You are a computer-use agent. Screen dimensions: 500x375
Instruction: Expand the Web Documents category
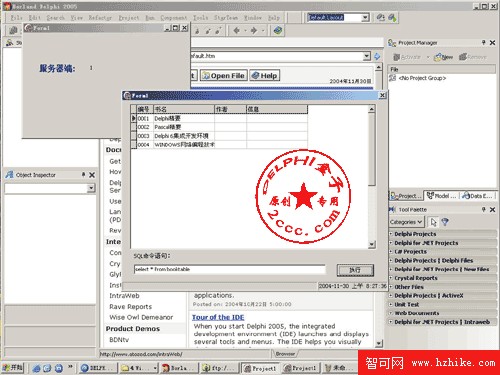(x=391, y=313)
